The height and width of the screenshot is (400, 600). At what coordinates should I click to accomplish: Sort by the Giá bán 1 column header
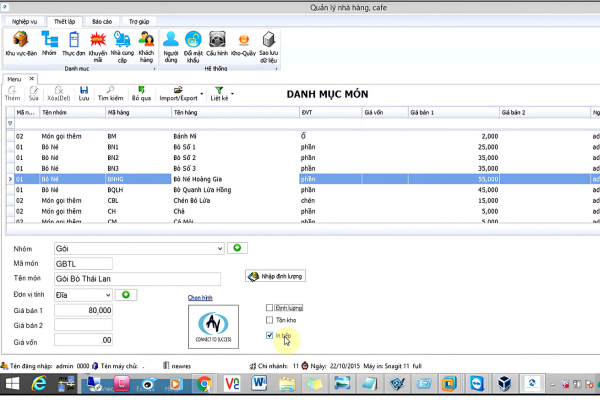[453, 113]
